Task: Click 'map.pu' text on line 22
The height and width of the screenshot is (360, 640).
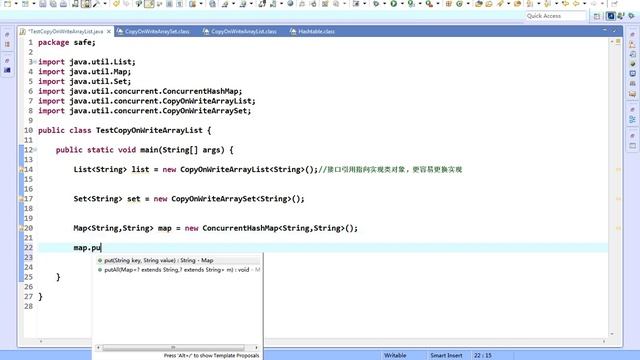Action: pyautogui.click(x=87, y=248)
